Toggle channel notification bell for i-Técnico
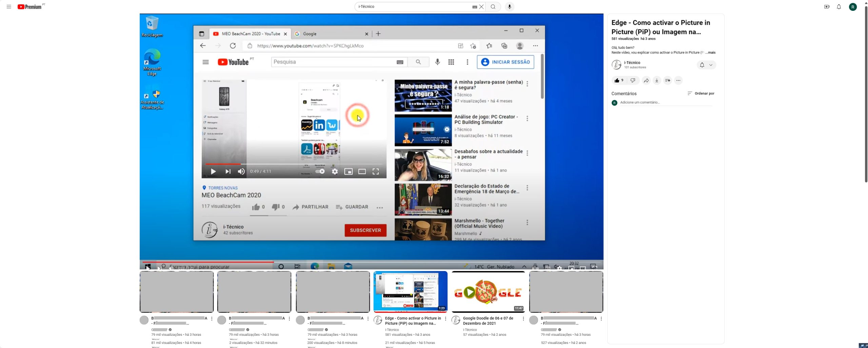The image size is (868, 348). 702,65
